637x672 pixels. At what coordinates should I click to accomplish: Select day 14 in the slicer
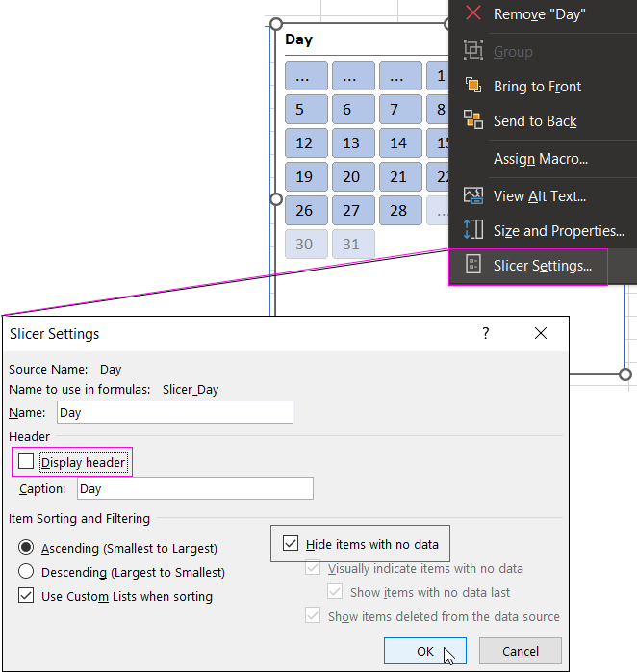point(399,143)
